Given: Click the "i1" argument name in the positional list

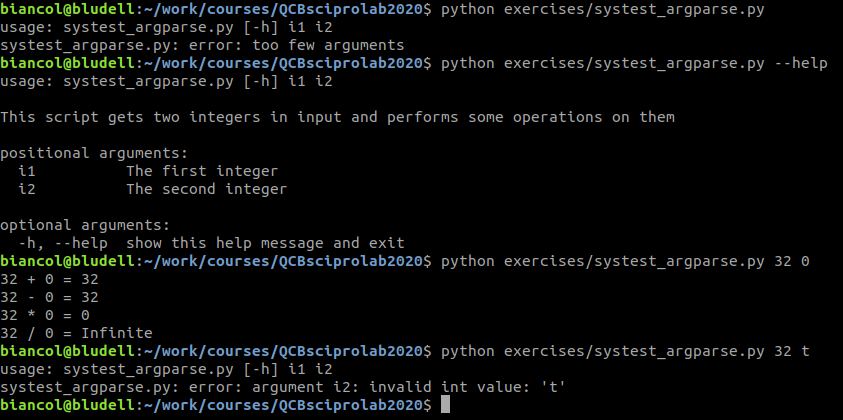Looking at the screenshot, I should point(27,171).
